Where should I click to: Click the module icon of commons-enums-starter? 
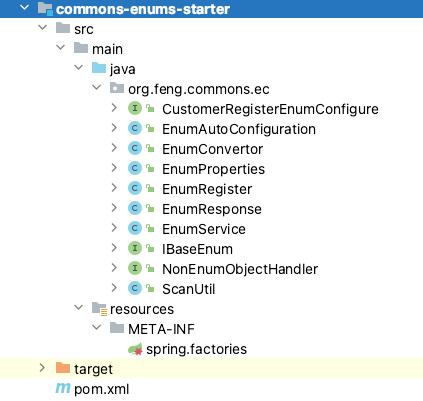click(45, 9)
